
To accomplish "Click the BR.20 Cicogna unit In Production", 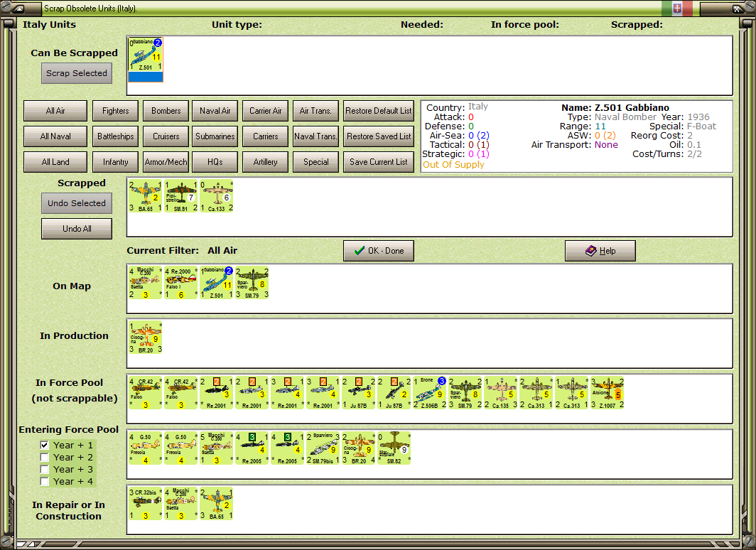I will click(x=146, y=338).
